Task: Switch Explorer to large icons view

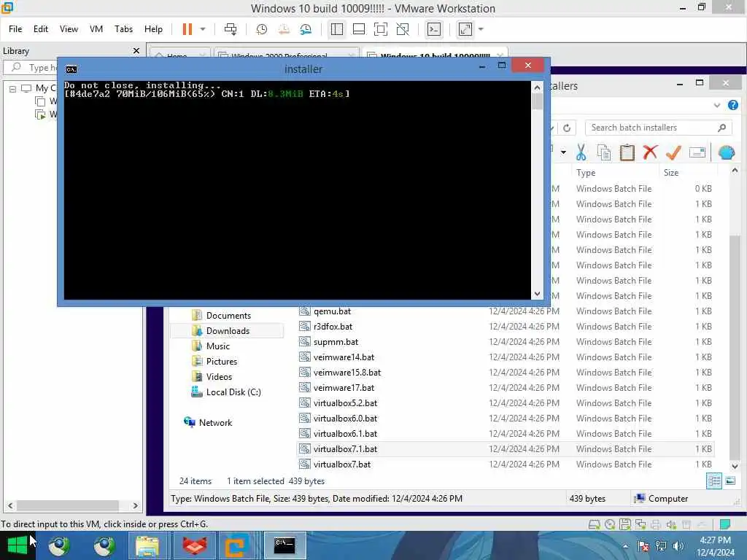Action: [729, 481]
